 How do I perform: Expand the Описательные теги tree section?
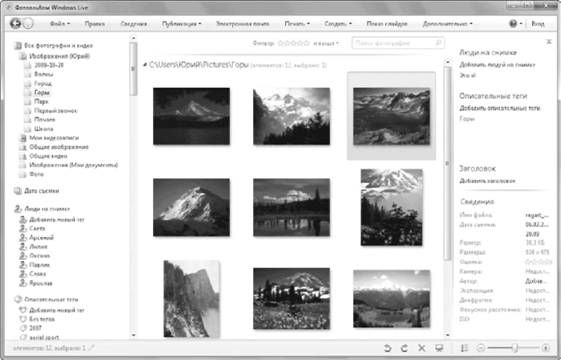51,299
